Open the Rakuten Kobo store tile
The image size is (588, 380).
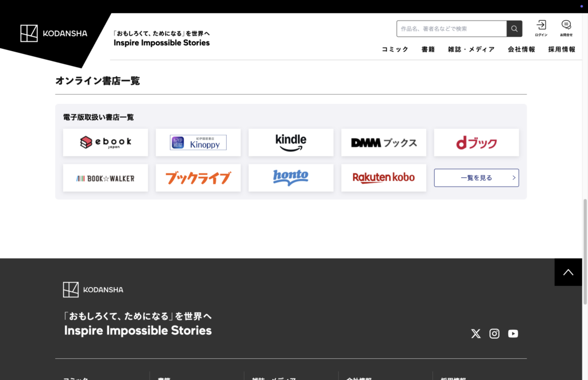click(x=384, y=178)
